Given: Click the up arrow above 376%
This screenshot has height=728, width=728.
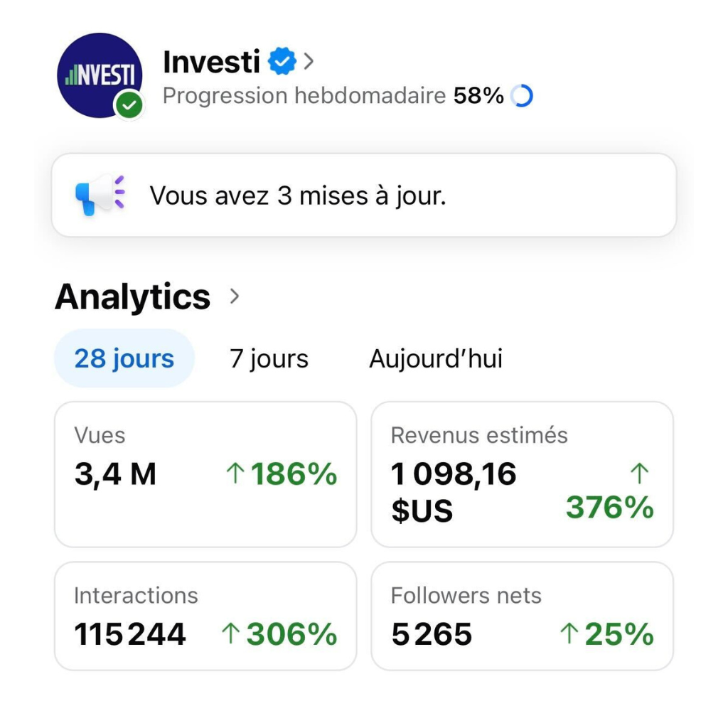Looking at the screenshot, I should [x=640, y=472].
